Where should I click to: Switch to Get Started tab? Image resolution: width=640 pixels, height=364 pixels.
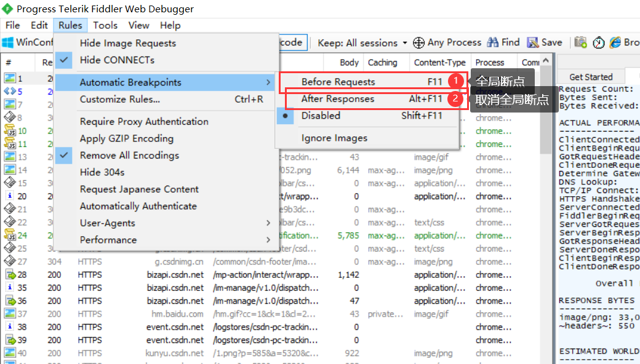(591, 77)
